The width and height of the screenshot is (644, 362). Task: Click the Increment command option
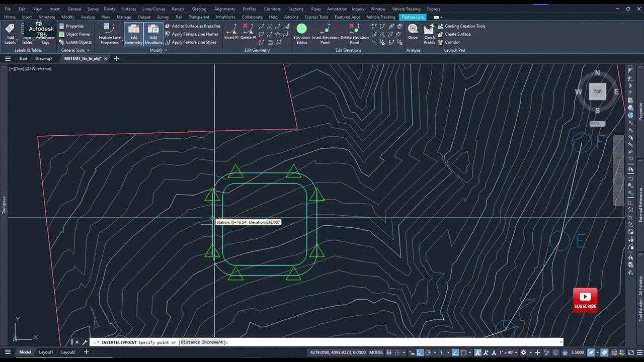coord(212,342)
